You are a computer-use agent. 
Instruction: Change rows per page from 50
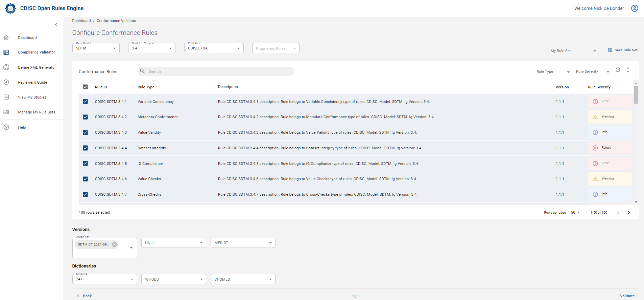tap(575, 212)
